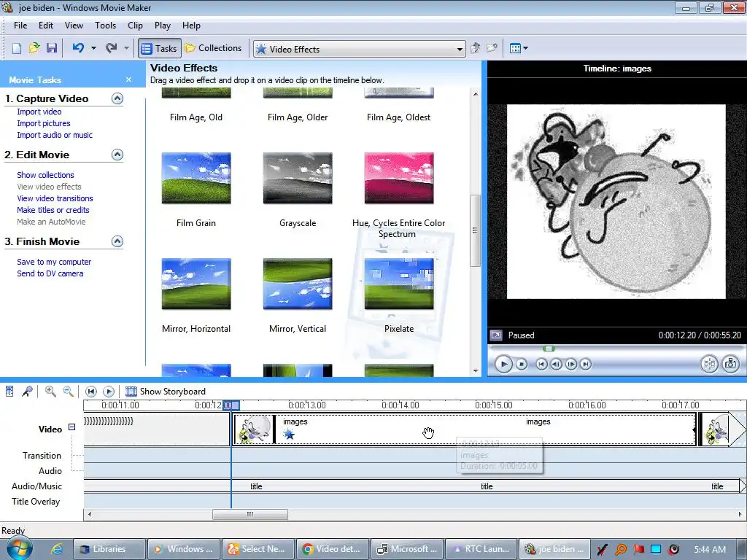
Task: Collapse the Video track expander box
Action: coord(72,427)
